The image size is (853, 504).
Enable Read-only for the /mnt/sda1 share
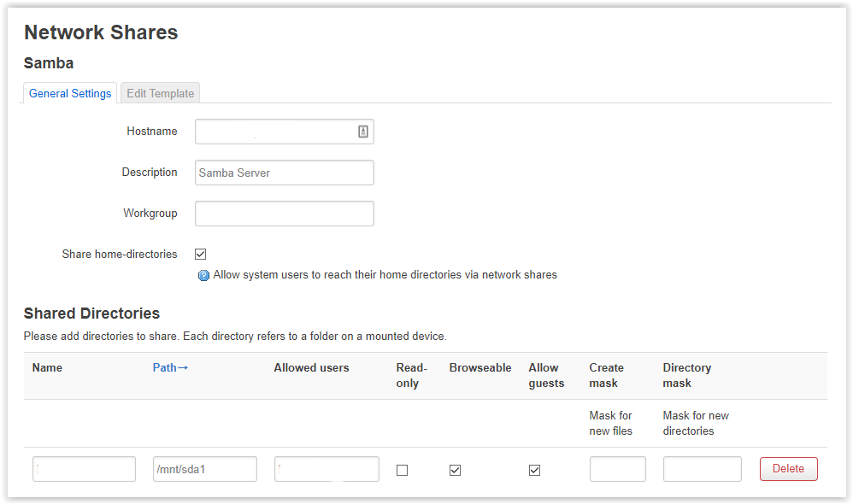[x=402, y=471]
